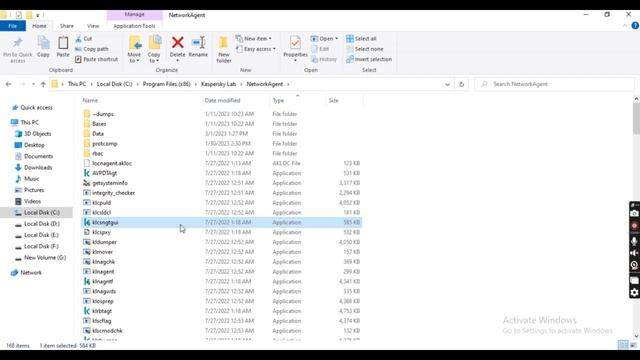Select the locnagent.akloc file
Viewport: 640px width, 360px height.
tap(112, 163)
